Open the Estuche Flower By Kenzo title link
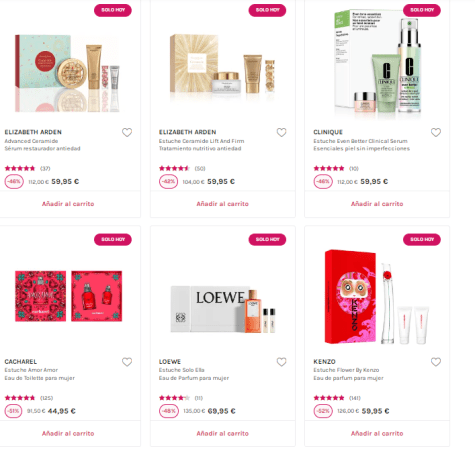 (346, 370)
